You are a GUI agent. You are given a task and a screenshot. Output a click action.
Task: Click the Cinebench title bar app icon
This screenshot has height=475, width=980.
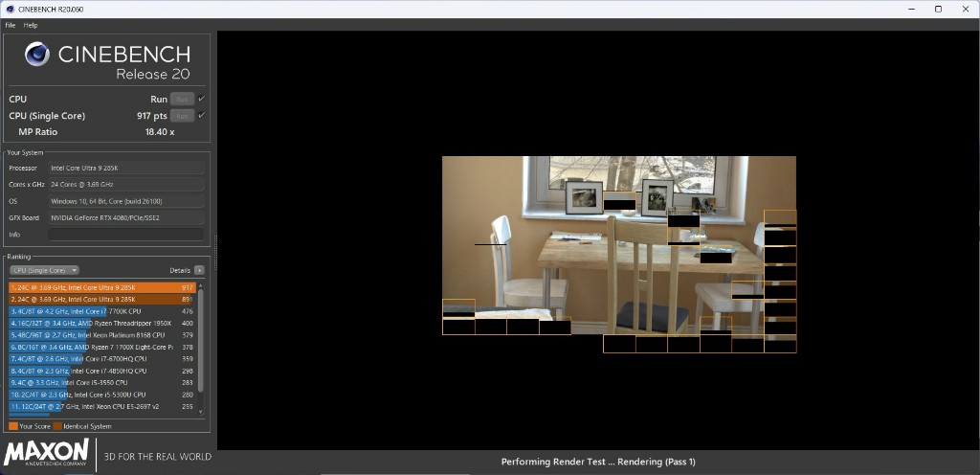click(x=9, y=9)
